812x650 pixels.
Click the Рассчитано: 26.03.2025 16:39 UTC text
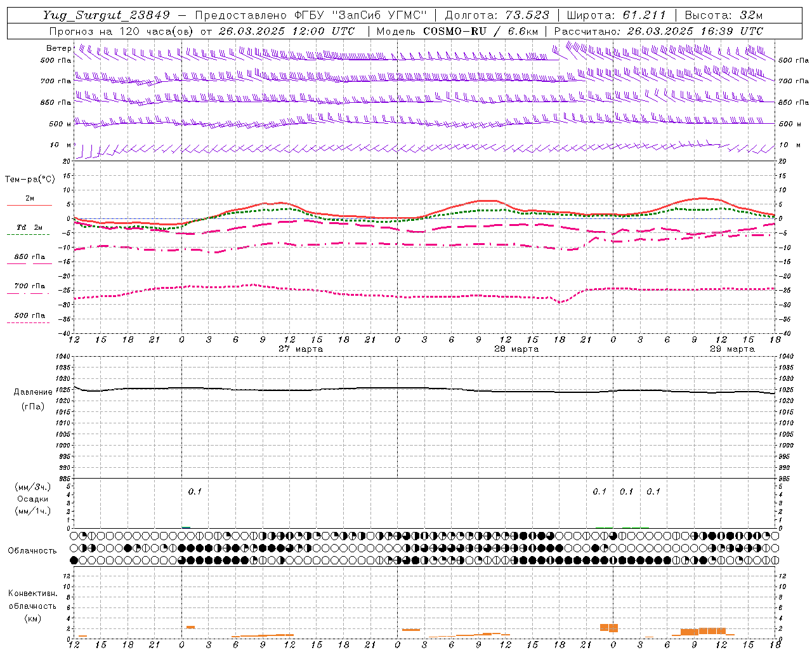coord(658,31)
